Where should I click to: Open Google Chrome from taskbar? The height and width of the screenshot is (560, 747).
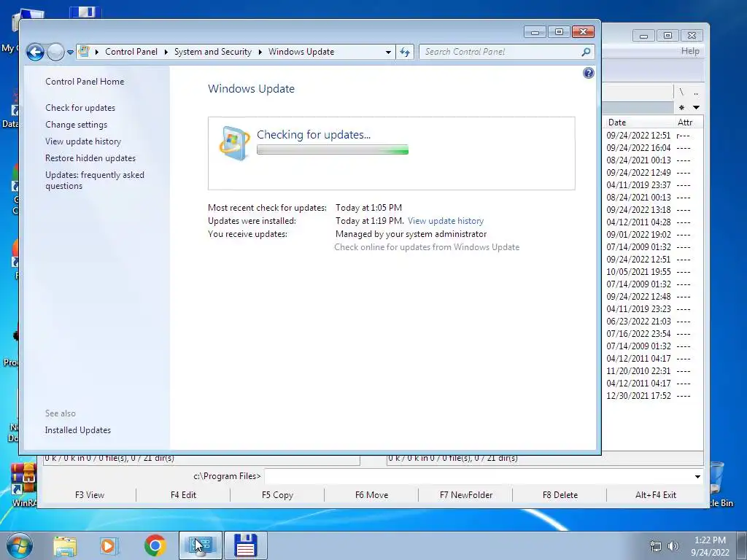[x=155, y=545]
